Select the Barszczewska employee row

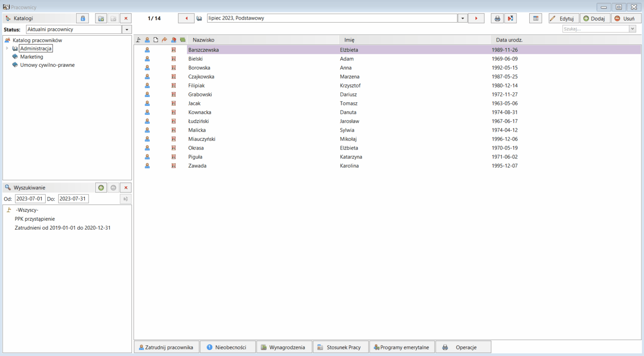click(x=388, y=50)
